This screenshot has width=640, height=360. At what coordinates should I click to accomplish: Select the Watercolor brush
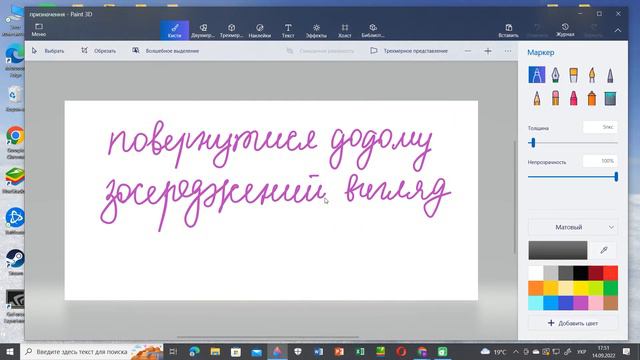[592, 75]
